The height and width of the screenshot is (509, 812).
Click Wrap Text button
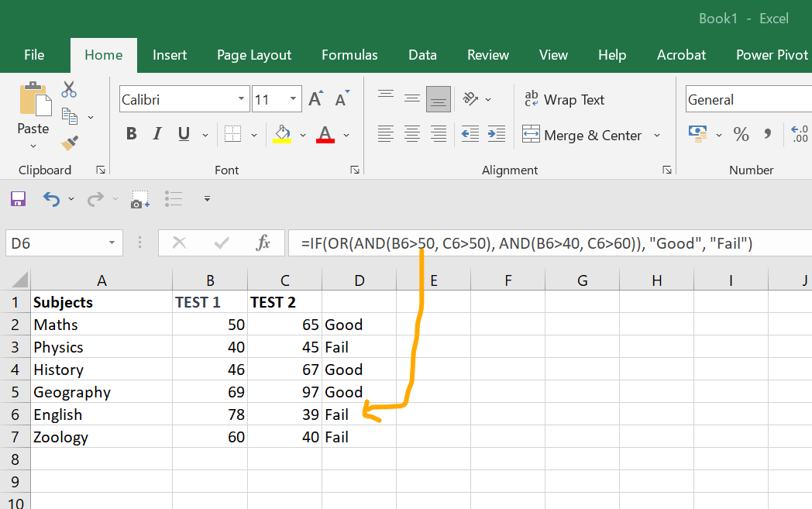pyautogui.click(x=565, y=99)
